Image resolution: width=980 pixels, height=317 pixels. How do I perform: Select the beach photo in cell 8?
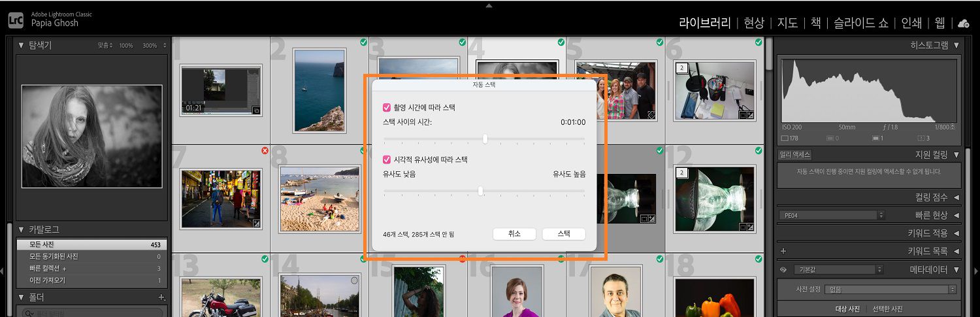[x=319, y=199]
